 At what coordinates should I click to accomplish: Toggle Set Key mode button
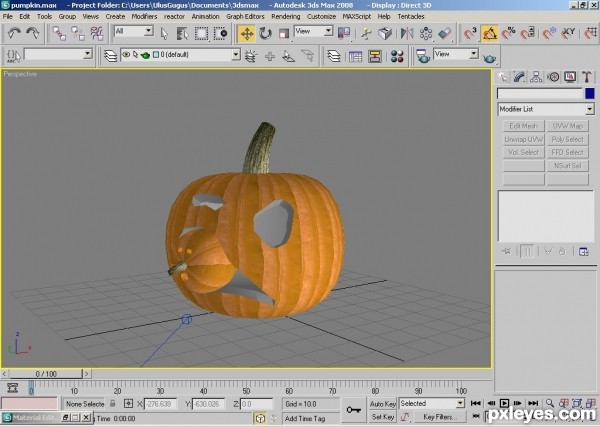[382, 417]
